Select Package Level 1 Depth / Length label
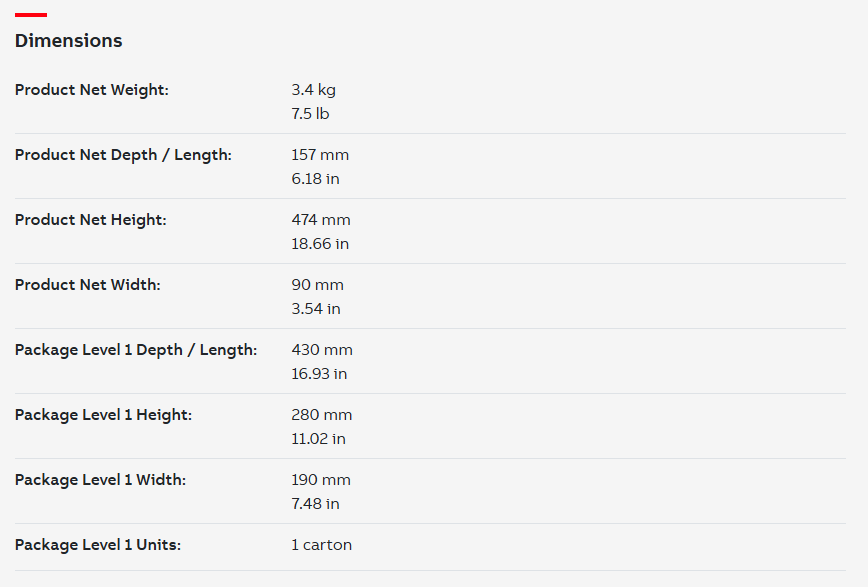The height and width of the screenshot is (587, 868). [x=136, y=350]
